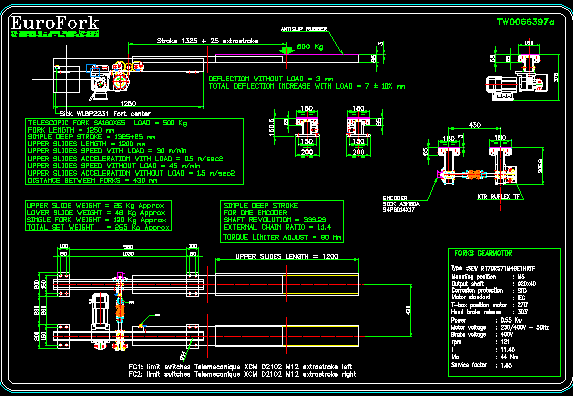Click the '450' dimension above fork sections
The width and height of the screenshot is (573, 396).
[474, 125]
